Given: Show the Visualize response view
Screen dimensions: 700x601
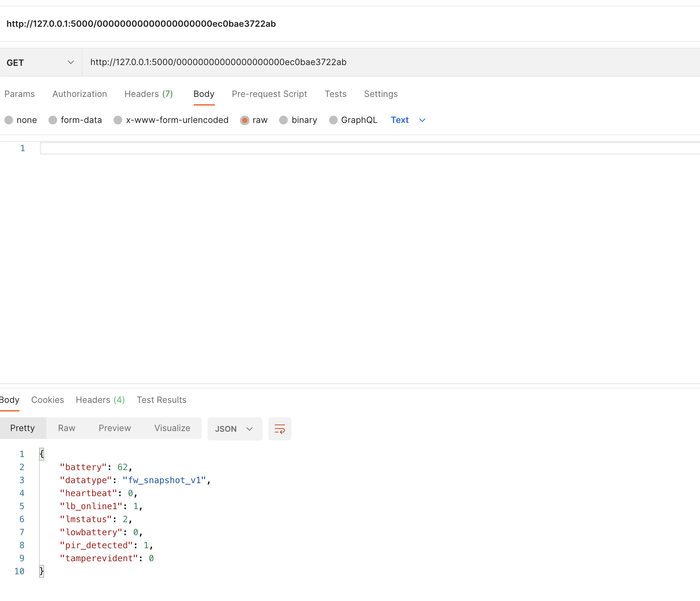Looking at the screenshot, I should coord(172,428).
